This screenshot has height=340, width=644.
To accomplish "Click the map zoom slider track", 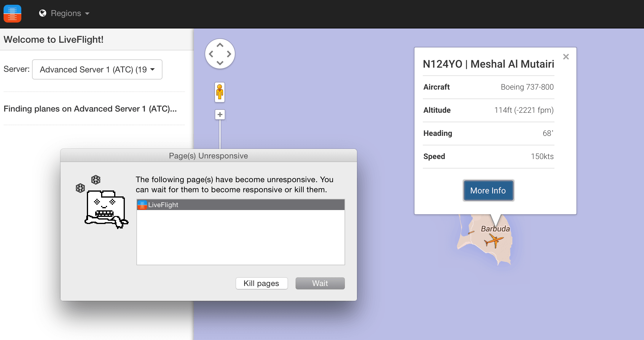I will coord(220,134).
